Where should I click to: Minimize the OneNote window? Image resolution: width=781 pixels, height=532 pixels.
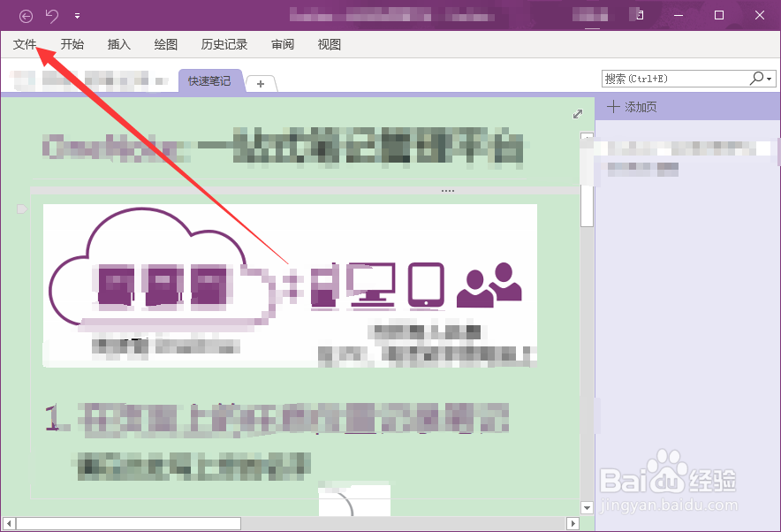click(679, 15)
